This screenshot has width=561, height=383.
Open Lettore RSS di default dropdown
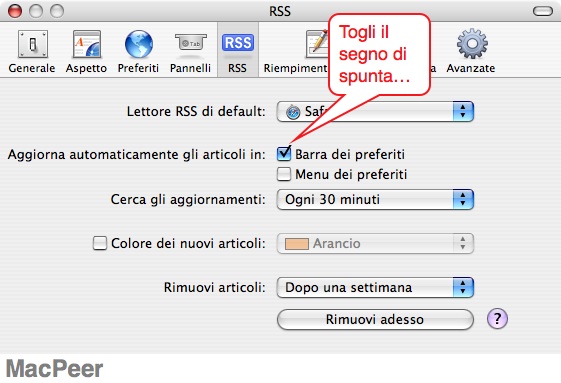click(x=375, y=111)
